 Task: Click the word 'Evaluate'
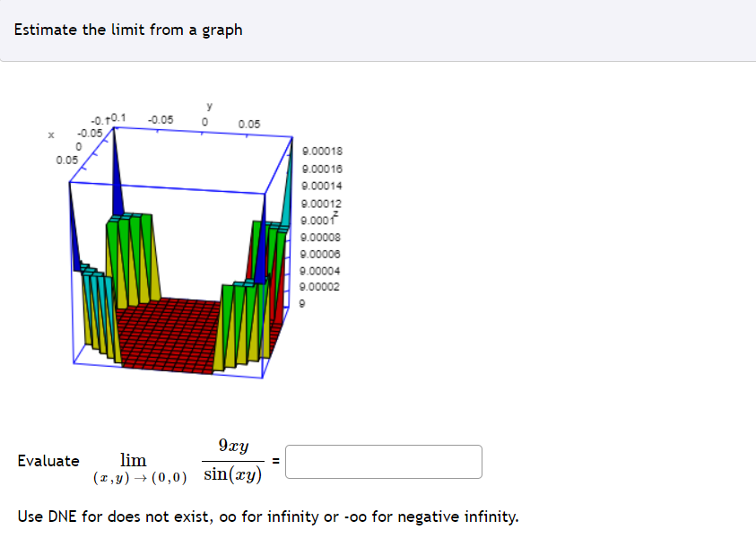(48, 461)
